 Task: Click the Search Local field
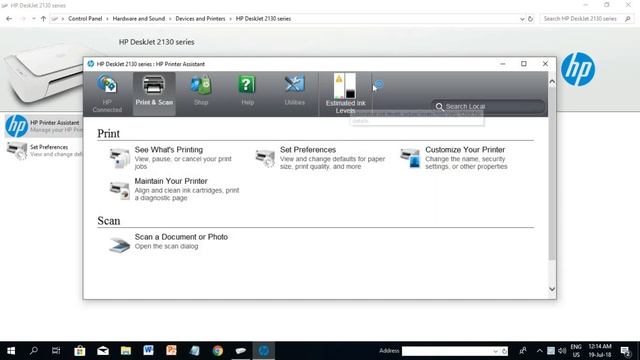(x=488, y=107)
